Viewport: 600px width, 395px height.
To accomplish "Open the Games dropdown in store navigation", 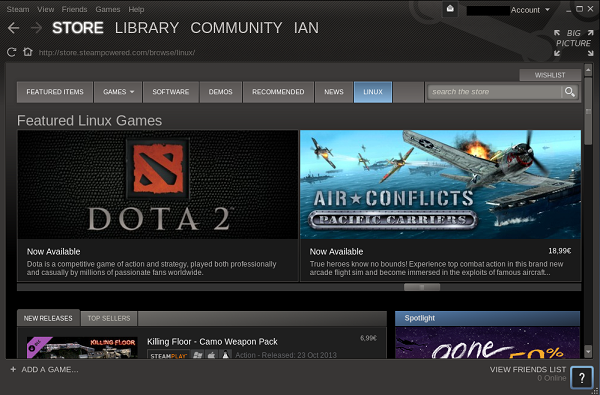I will [x=118, y=92].
